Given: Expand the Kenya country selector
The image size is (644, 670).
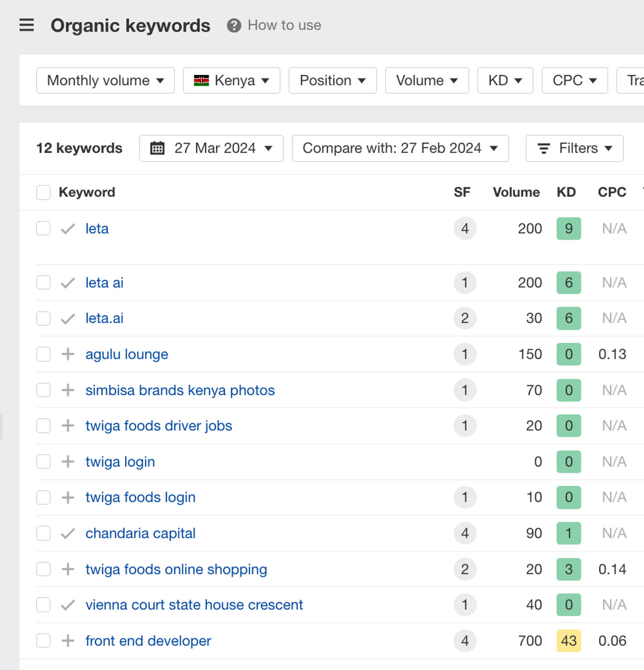Looking at the screenshot, I should pyautogui.click(x=231, y=80).
